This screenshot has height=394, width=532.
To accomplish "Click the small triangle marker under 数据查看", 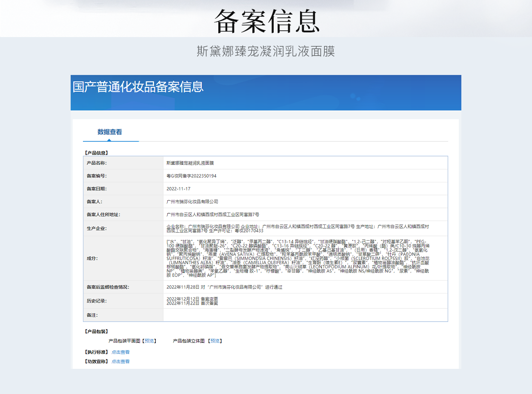I will 109,140.
